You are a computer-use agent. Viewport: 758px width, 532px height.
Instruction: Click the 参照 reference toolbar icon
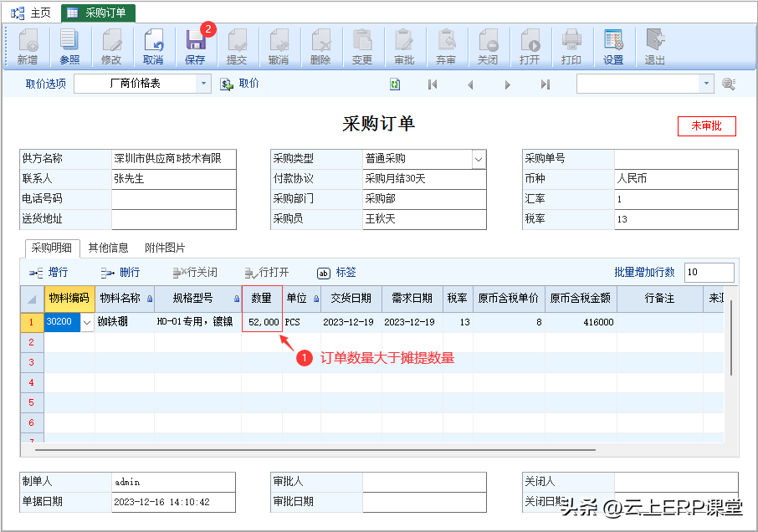tap(69, 47)
